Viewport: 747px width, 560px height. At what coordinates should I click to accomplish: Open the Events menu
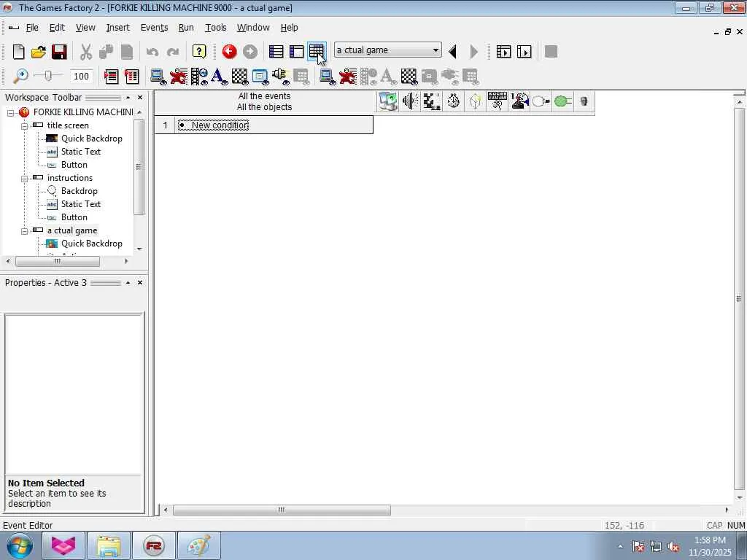point(154,28)
